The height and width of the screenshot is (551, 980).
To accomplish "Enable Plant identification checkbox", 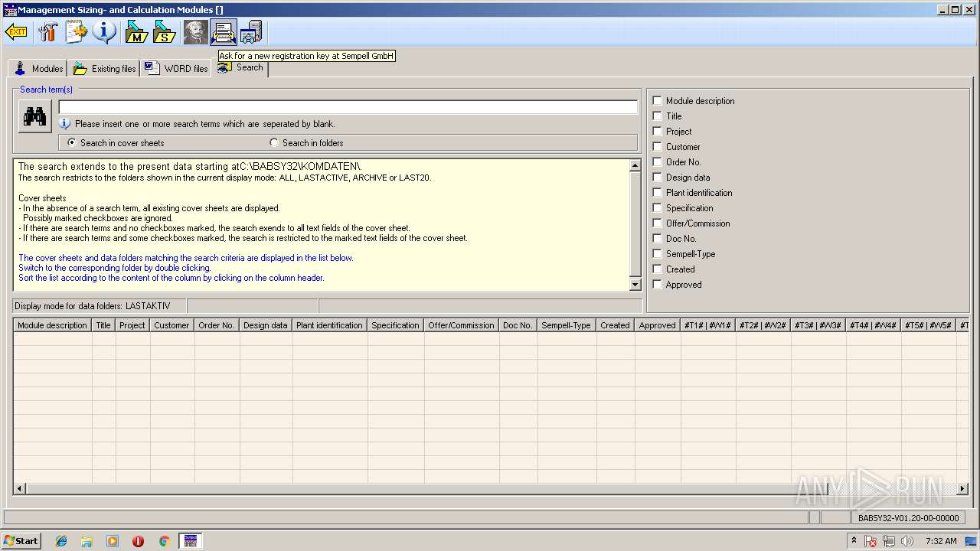I will 657,192.
